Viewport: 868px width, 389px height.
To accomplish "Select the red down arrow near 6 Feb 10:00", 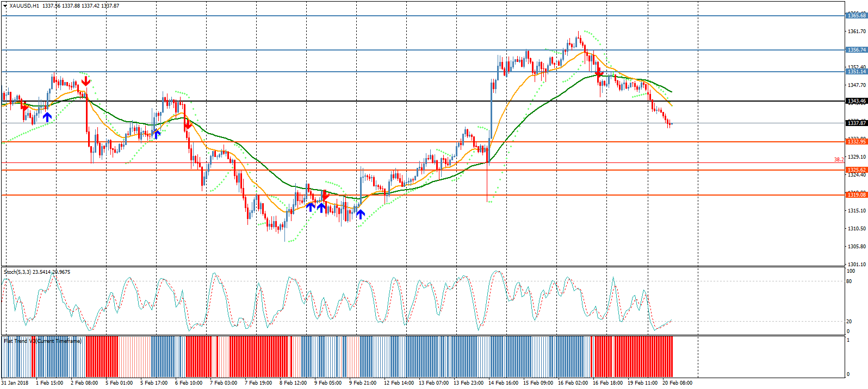I will 188,124.
